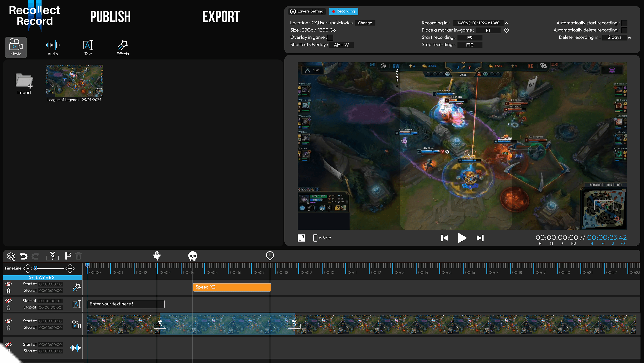Toggle visibility of the movie layer
Screen dimensions: 644x363
click(x=9, y=321)
